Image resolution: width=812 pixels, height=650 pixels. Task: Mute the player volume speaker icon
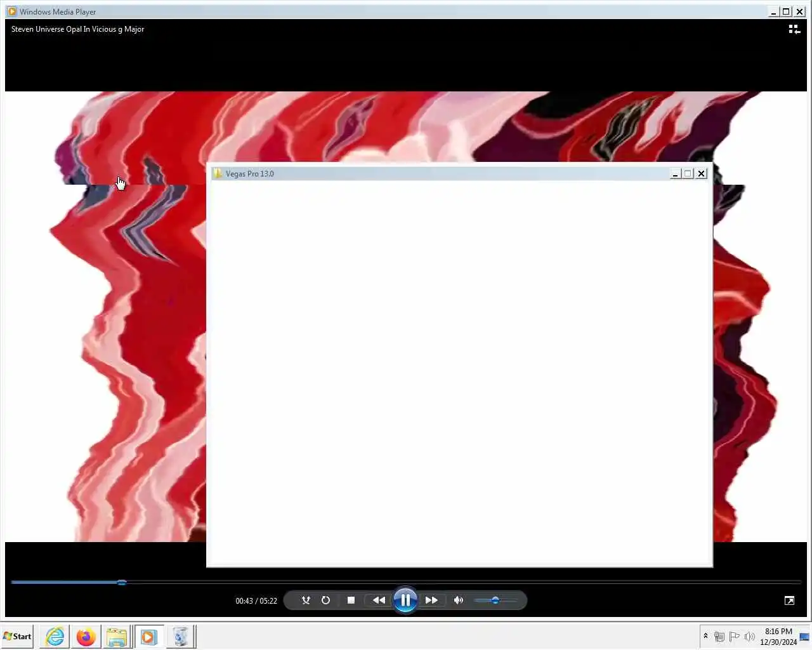(x=458, y=600)
